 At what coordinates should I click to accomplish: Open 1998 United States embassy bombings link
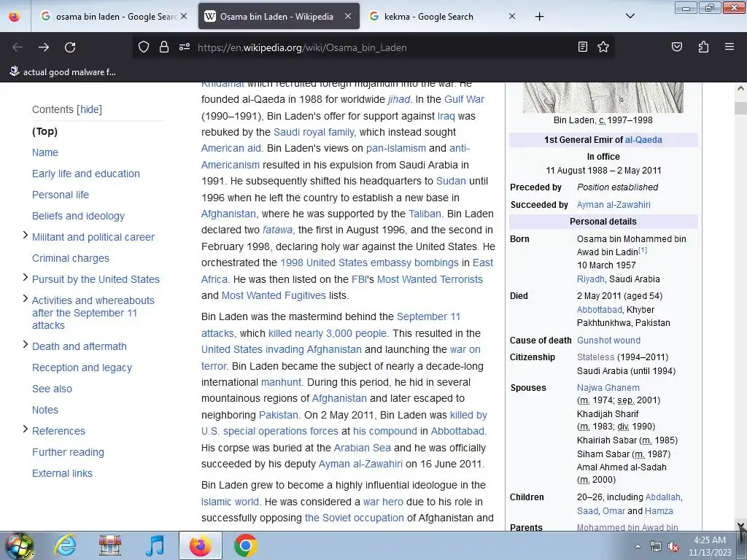coord(369,262)
